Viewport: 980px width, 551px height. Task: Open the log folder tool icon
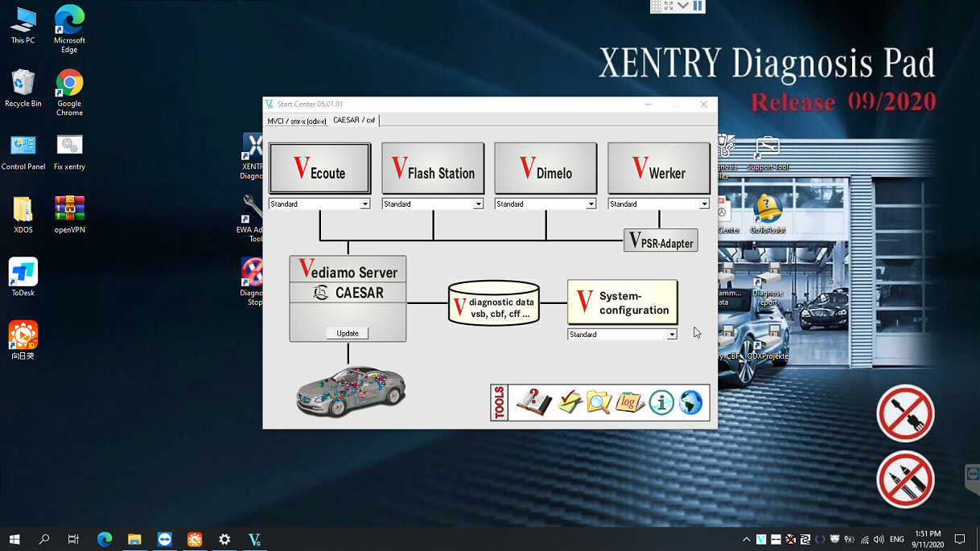(630, 401)
